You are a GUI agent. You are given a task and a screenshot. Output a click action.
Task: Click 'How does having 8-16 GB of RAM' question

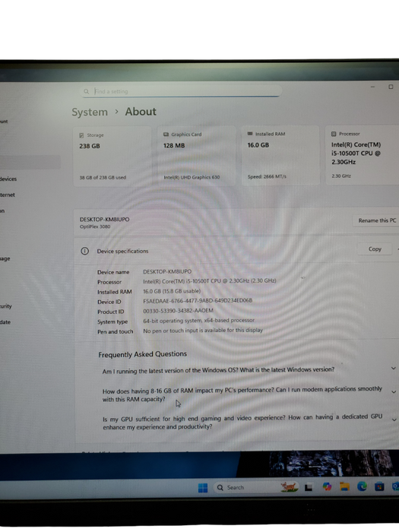(x=242, y=394)
